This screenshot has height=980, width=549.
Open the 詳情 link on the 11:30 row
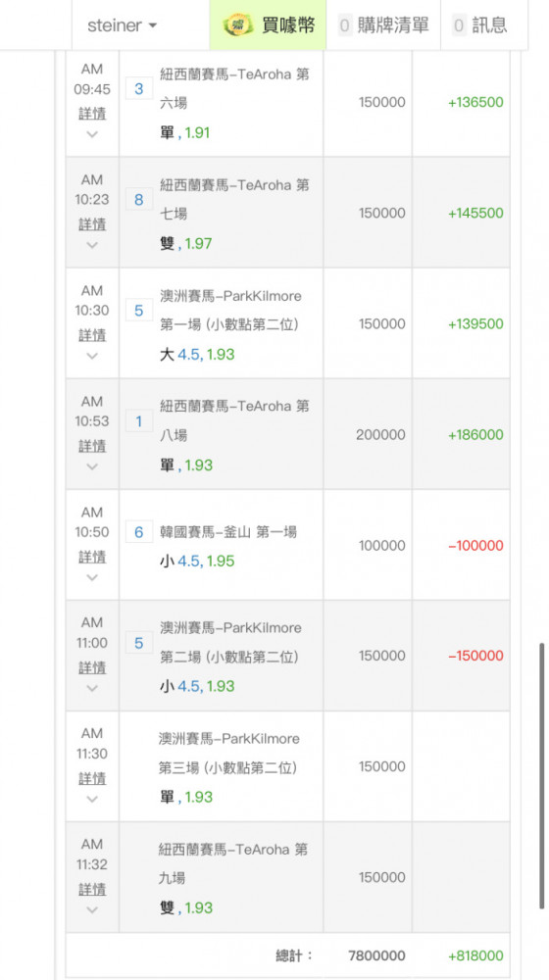click(x=92, y=779)
